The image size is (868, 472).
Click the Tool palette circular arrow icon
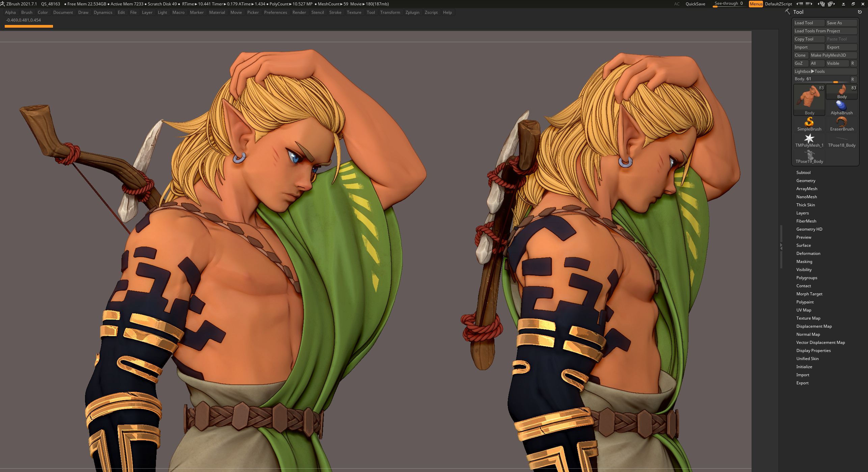click(860, 12)
